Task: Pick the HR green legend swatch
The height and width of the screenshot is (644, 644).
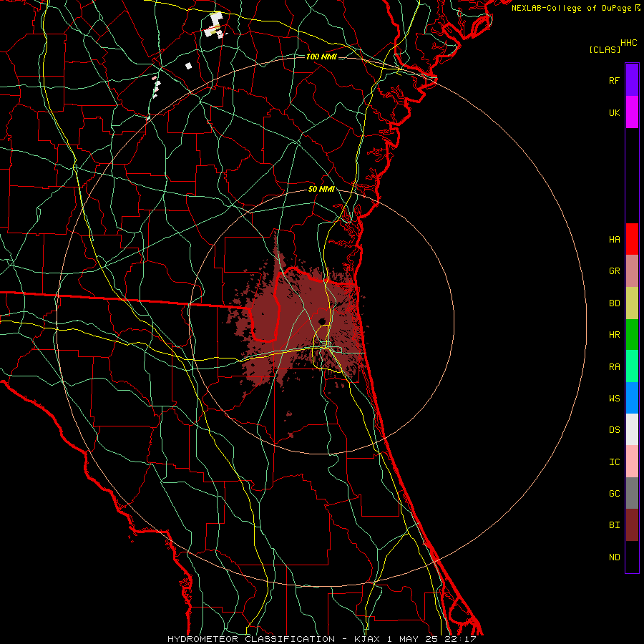Action: point(632,335)
